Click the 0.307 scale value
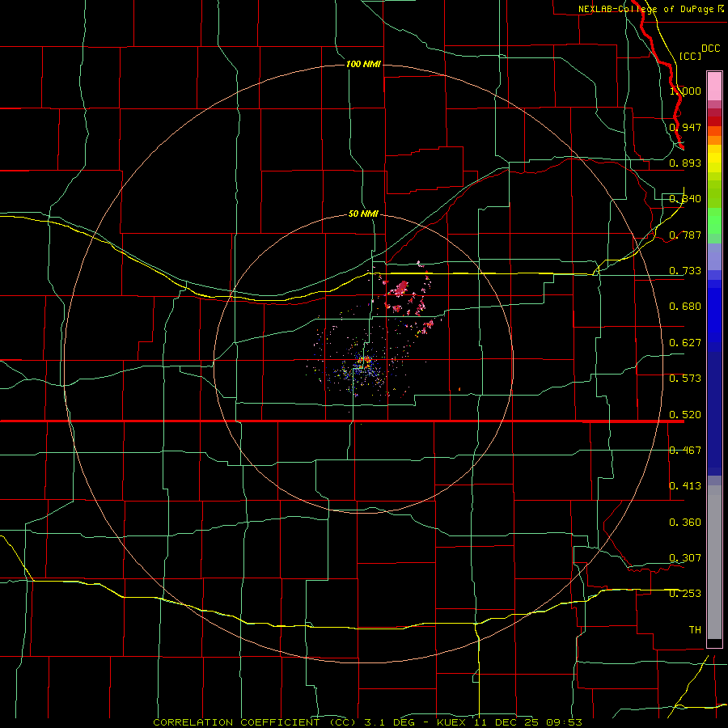The width and height of the screenshot is (728, 728). pos(685,558)
